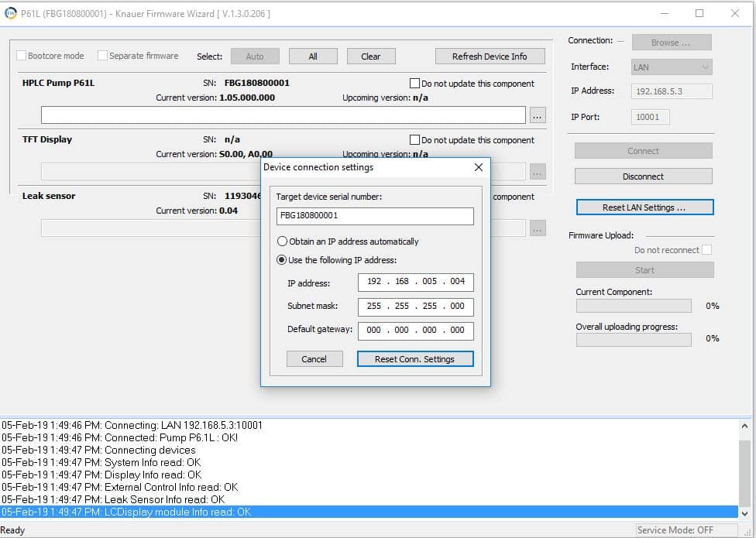
Task: Click the current version 1.05.000.000 value
Action: pyautogui.click(x=247, y=98)
